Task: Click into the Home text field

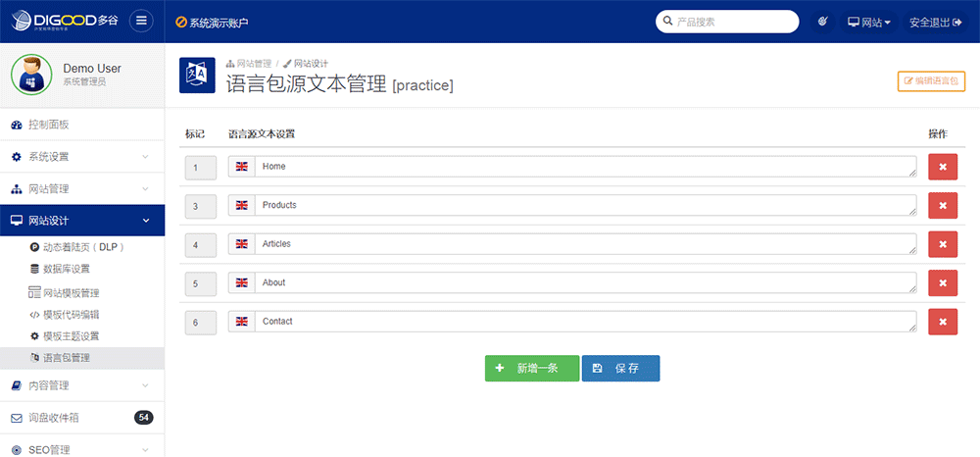Action: (586, 167)
